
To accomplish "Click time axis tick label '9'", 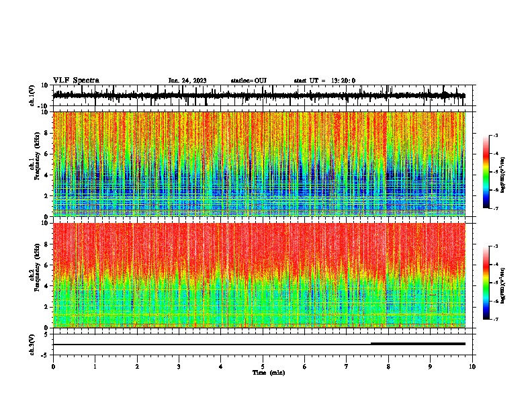I will tap(430, 367).
